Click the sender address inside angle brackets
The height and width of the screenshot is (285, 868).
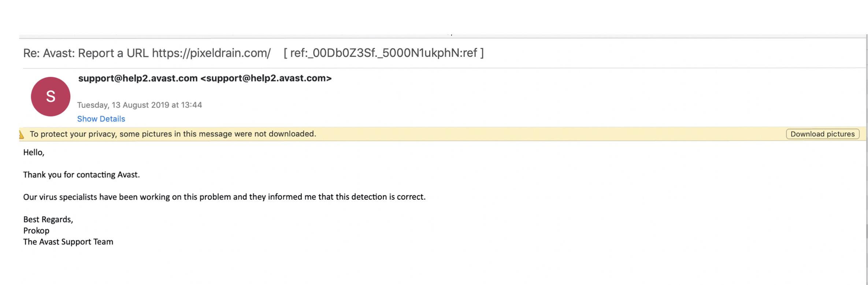[266, 78]
